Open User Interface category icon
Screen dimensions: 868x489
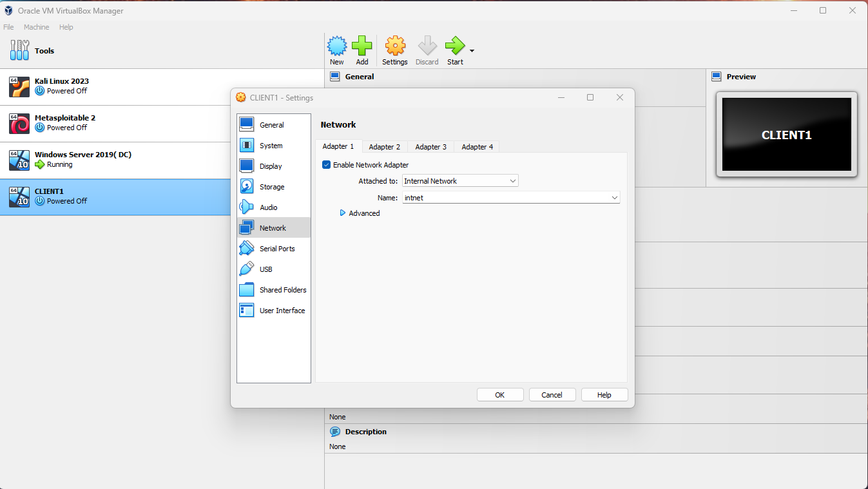[247, 310]
